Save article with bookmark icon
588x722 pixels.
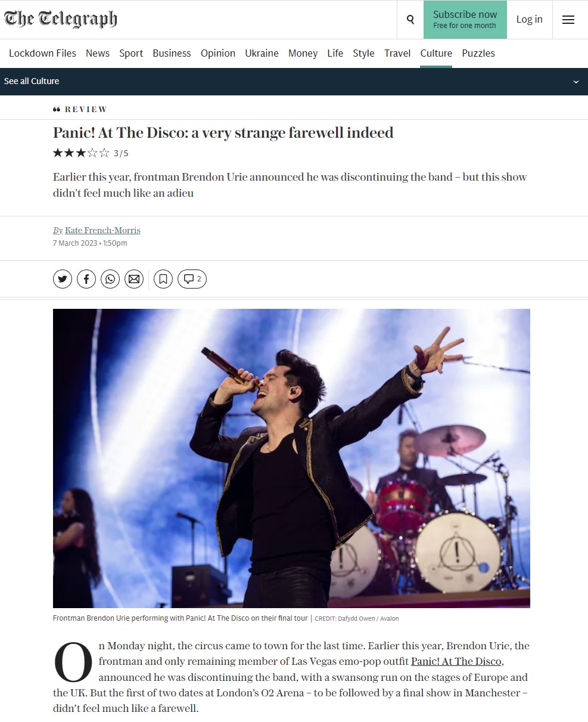point(163,279)
